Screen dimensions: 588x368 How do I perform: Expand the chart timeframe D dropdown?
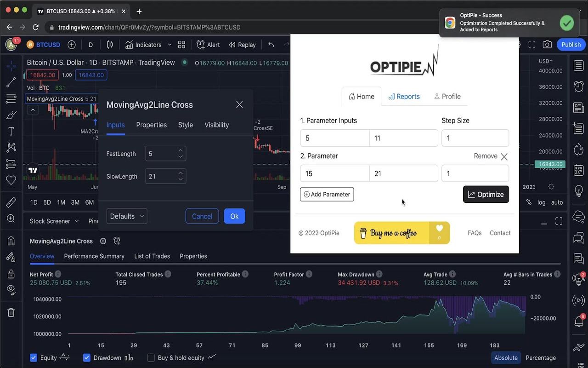pos(90,44)
